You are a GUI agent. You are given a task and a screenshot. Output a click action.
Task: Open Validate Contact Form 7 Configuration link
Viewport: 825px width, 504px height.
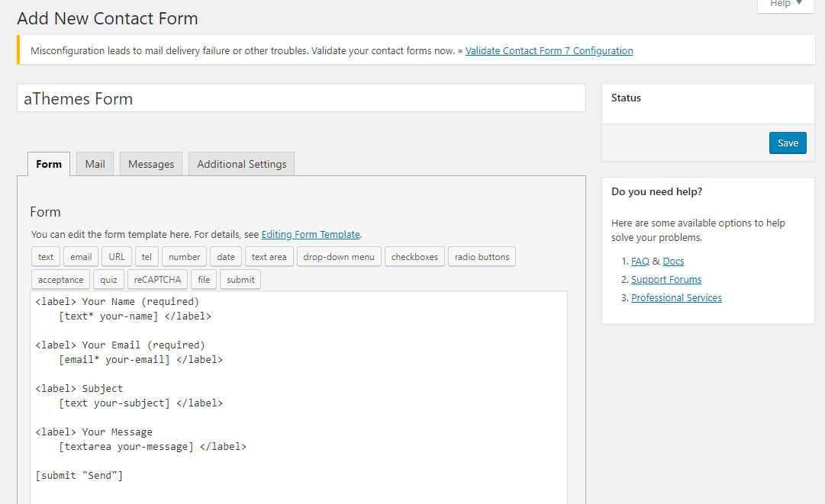(549, 51)
